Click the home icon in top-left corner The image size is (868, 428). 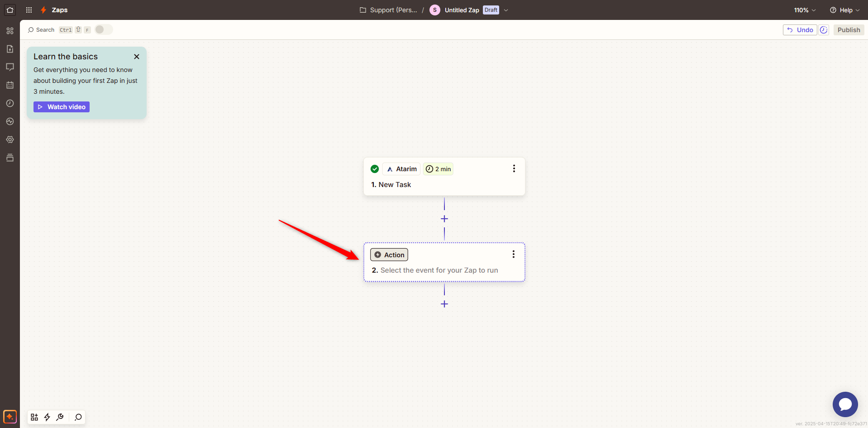point(10,10)
